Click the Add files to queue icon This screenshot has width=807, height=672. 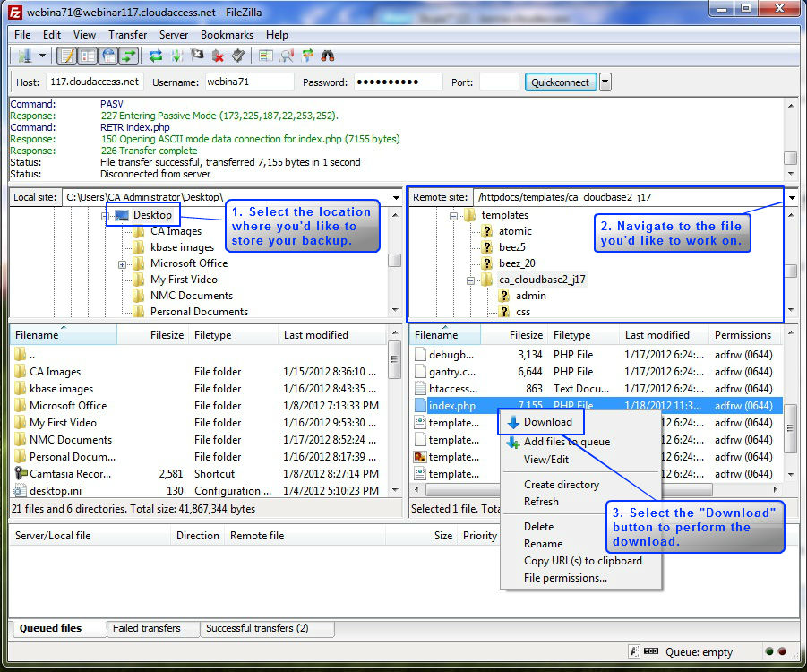point(513,442)
